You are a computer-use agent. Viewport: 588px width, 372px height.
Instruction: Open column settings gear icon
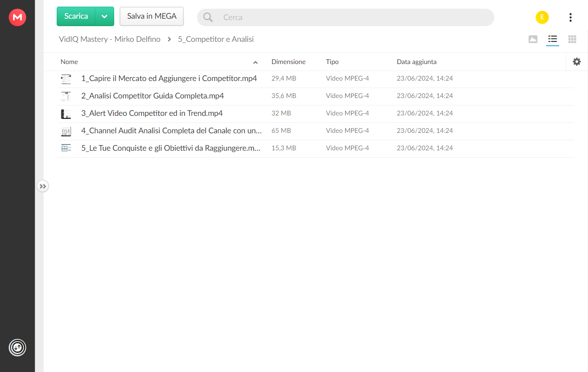tap(577, 62)
